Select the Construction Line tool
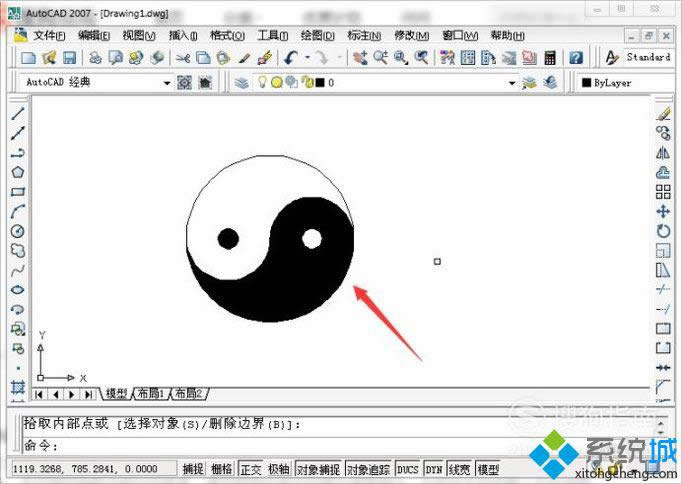Screen dimensions: 682x484 pyautogui.click(x=17, y=133)
